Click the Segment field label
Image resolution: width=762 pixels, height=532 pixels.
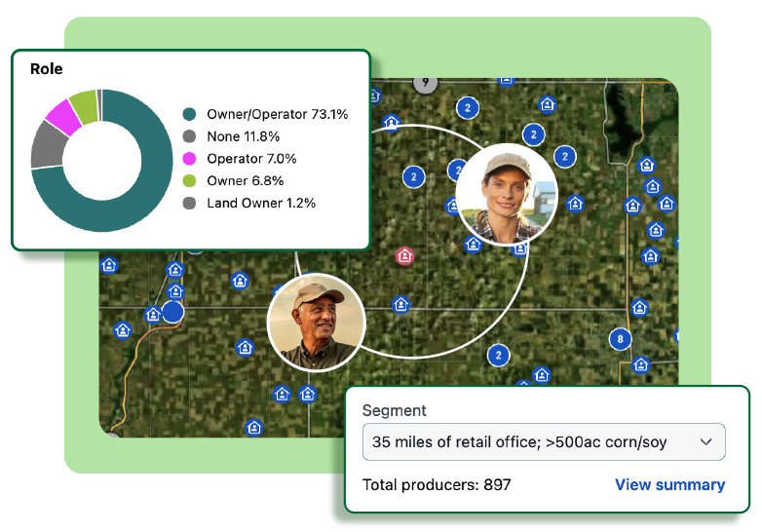click(x=394, y=410)
